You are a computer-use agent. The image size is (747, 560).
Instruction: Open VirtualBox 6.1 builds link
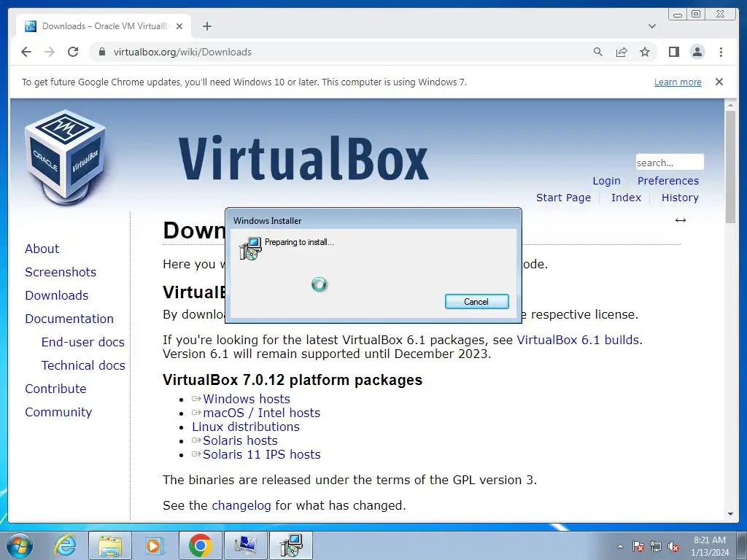(x=578, y=340)
